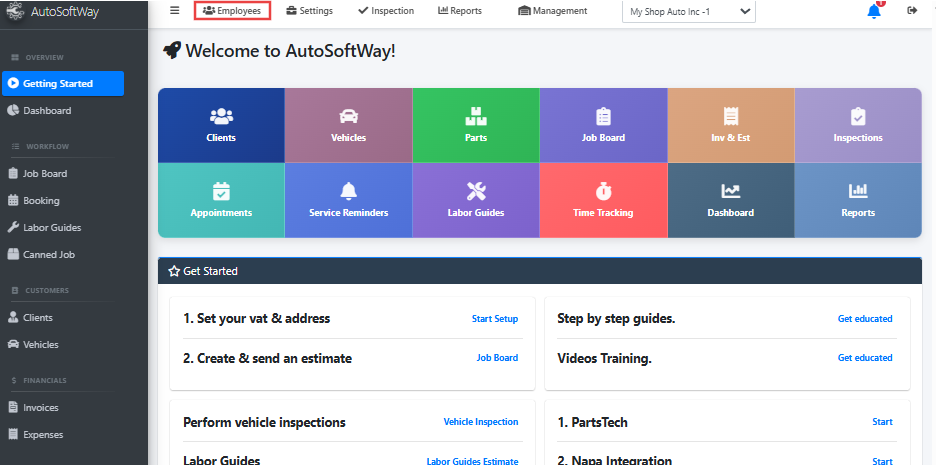The width and height of the screenshot is (936, 465).
Task: Click the logout arrow icon
Action: [x=911, y=11]
